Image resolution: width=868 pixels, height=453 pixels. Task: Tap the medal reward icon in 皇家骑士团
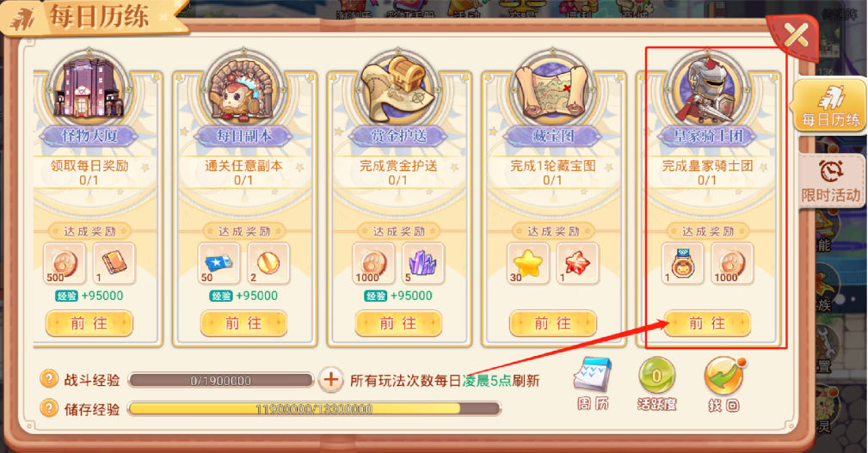tap(682, 263)
